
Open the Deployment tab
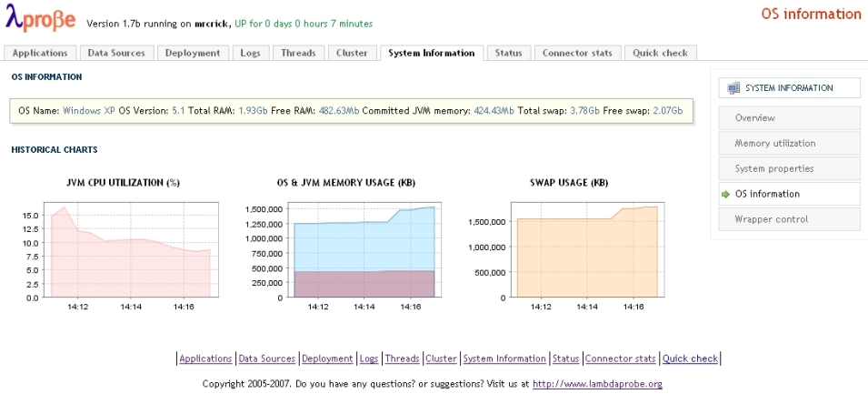click(x=193, y=53)
